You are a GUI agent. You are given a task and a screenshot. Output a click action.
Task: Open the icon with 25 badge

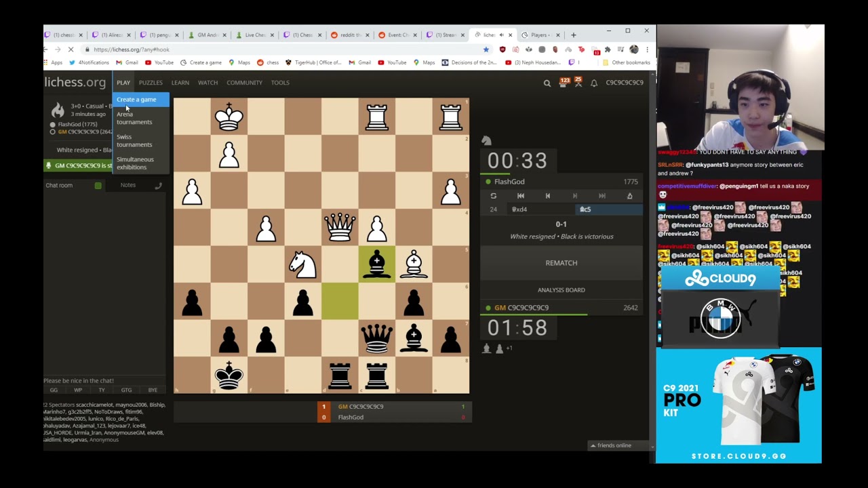[x=578, y=82]
